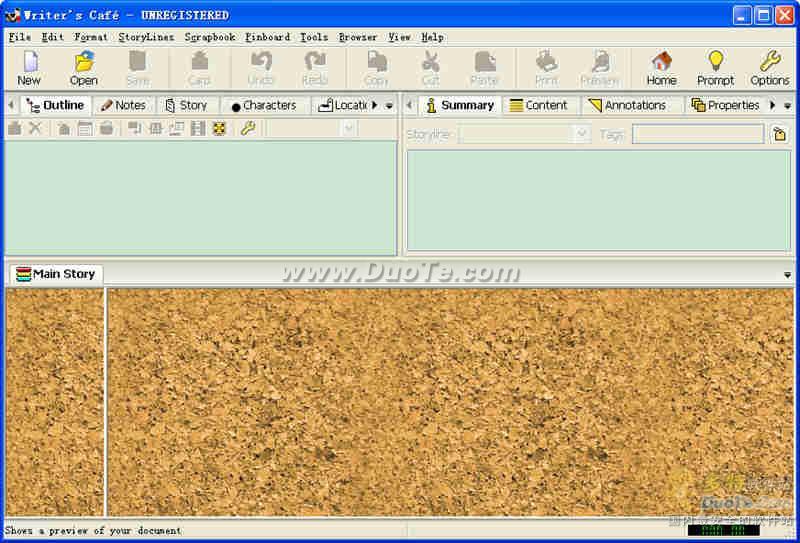Open the Scrapbook menu
The height and width of the screenshot is (543, 800).
[210, 37]
